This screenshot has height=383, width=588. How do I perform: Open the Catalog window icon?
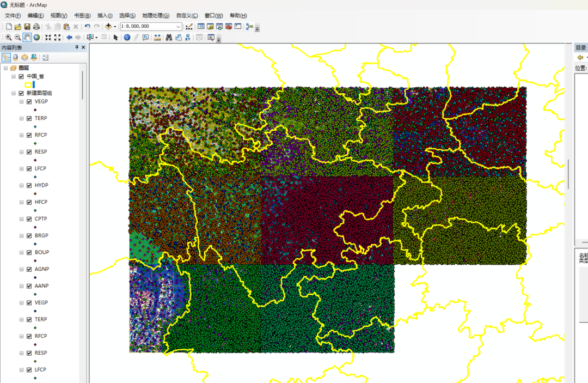[x=210, y=27]
